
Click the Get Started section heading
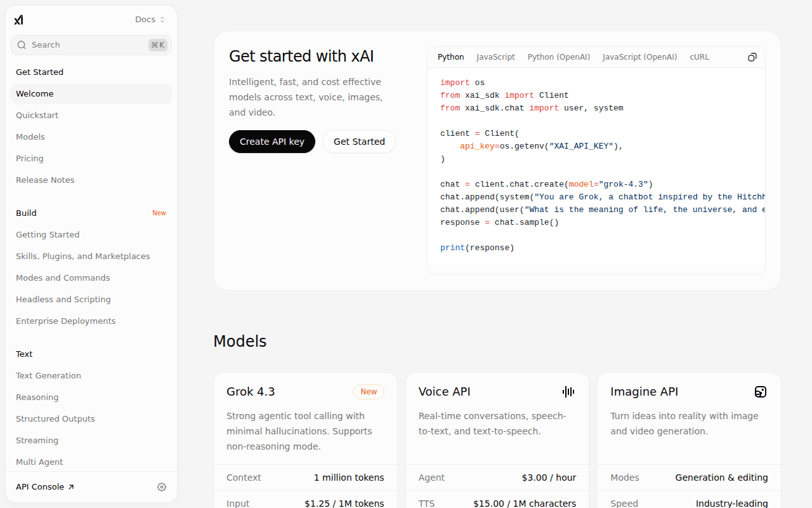[x=39, y=72]
